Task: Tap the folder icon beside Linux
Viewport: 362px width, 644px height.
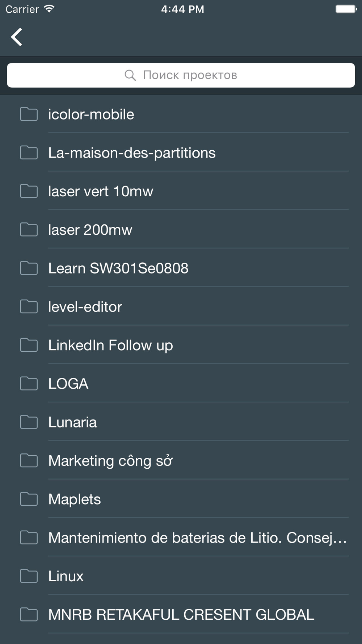Action: click(29, 576)
